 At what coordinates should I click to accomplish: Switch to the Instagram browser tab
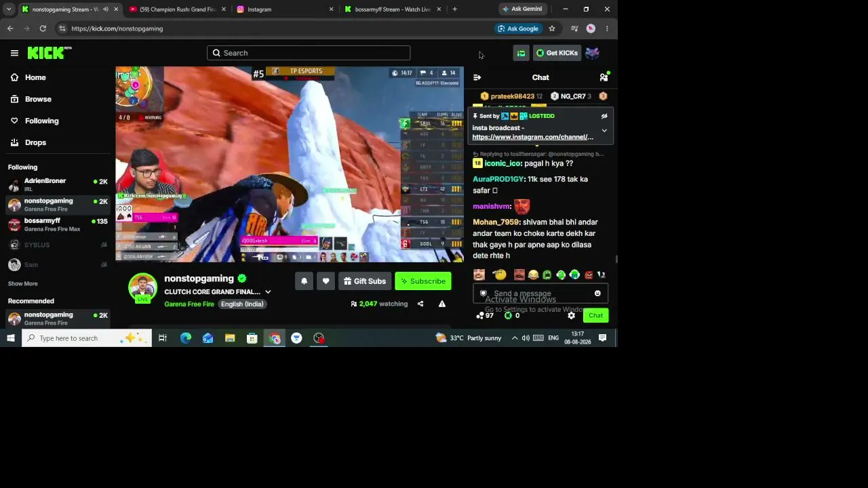click(x=285, y=9)
